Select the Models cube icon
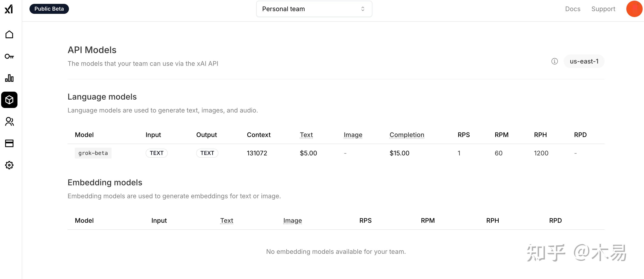The width and height of the screenshot is (644, 279). point(9,100)
